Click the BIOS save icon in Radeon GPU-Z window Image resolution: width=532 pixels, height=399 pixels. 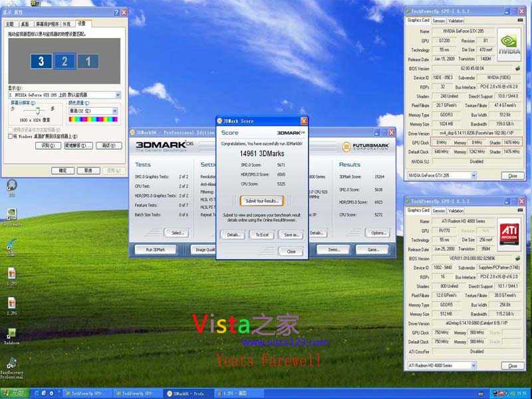pos(518,259)
